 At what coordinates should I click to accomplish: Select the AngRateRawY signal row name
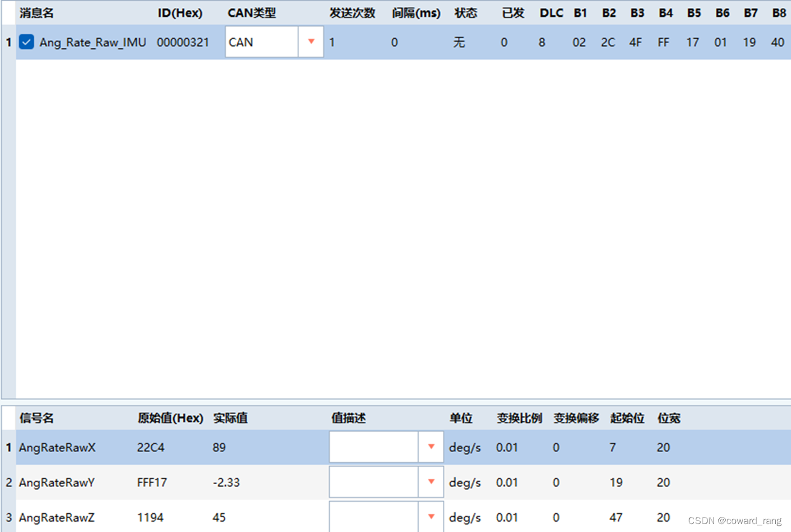tap(57, 482)
